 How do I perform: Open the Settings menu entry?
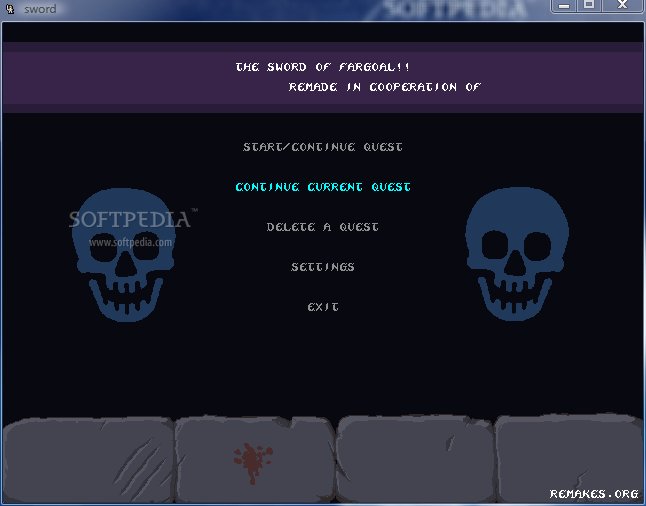[x=323, y=267]
